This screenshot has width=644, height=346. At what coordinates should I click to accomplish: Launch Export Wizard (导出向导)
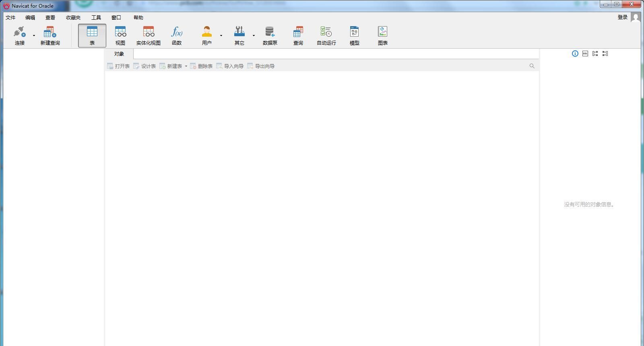(x=261, y=66)
